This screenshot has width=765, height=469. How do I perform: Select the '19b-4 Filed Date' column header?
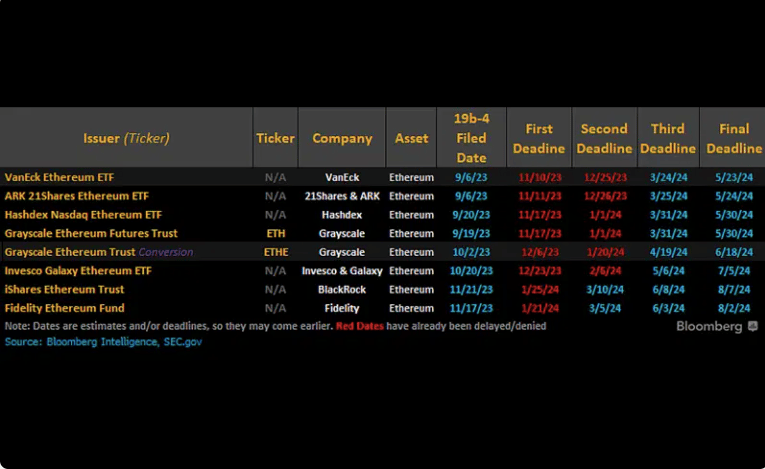pyautogui.click(x=471, y=138)
